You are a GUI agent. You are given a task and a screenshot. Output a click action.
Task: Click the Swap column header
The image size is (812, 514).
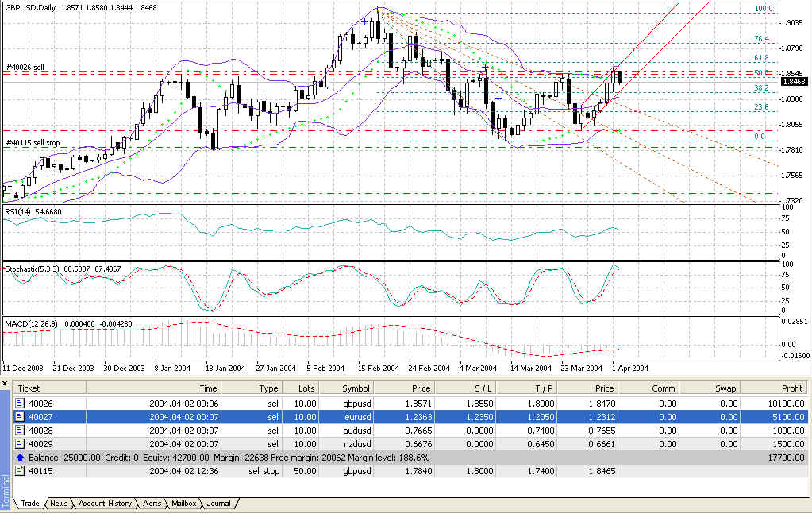726,388
